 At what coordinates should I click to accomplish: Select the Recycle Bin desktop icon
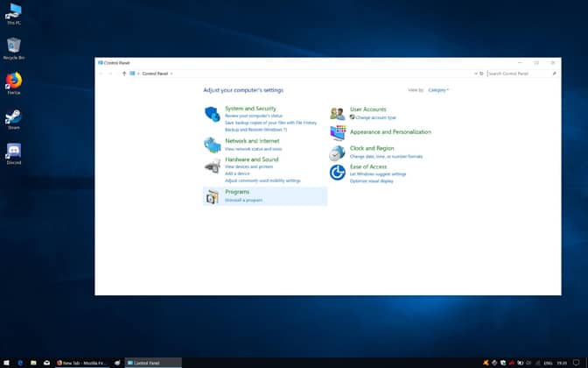coord(14,49)
